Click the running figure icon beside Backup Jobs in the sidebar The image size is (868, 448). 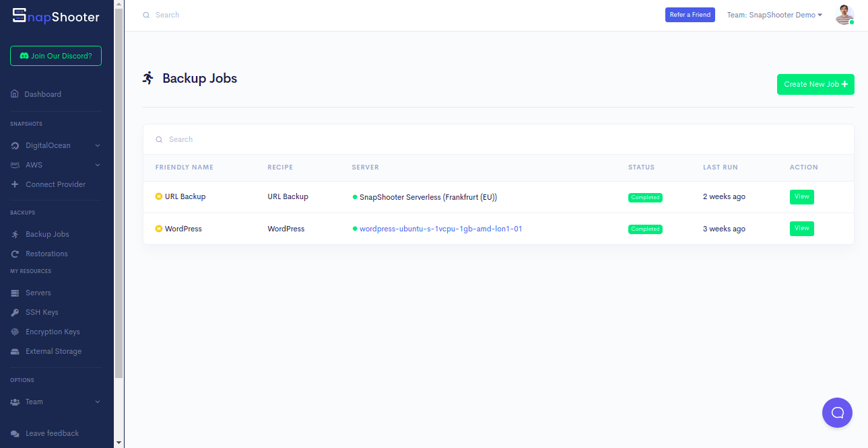click(x=15, y=234)
